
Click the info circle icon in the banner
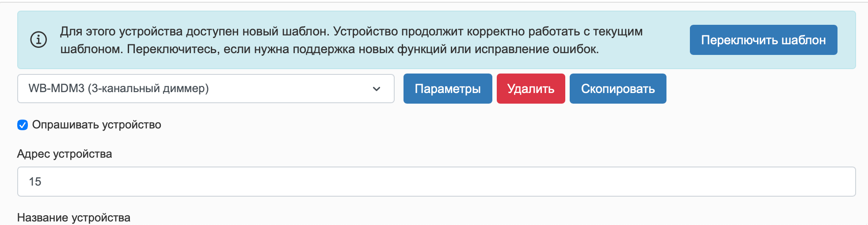click(x=38, y=40)
